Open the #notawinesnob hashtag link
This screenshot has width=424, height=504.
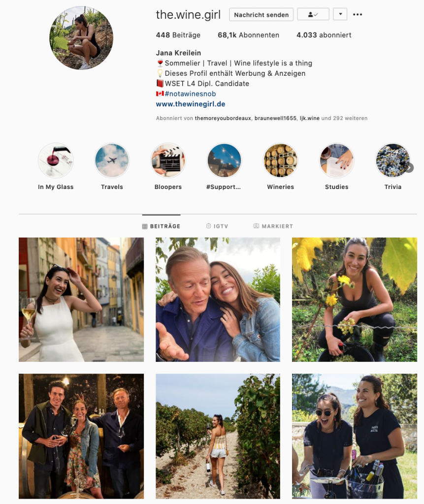point(190,94)
